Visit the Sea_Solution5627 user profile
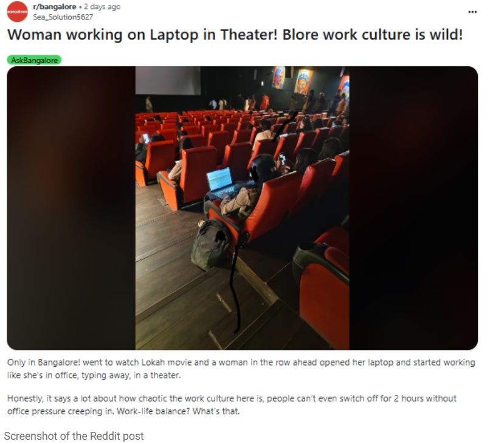Screen dimensions: 504x444 63,17
